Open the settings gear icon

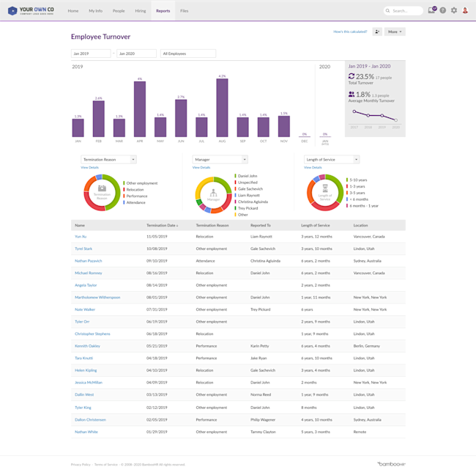click(x=454, y=11)
